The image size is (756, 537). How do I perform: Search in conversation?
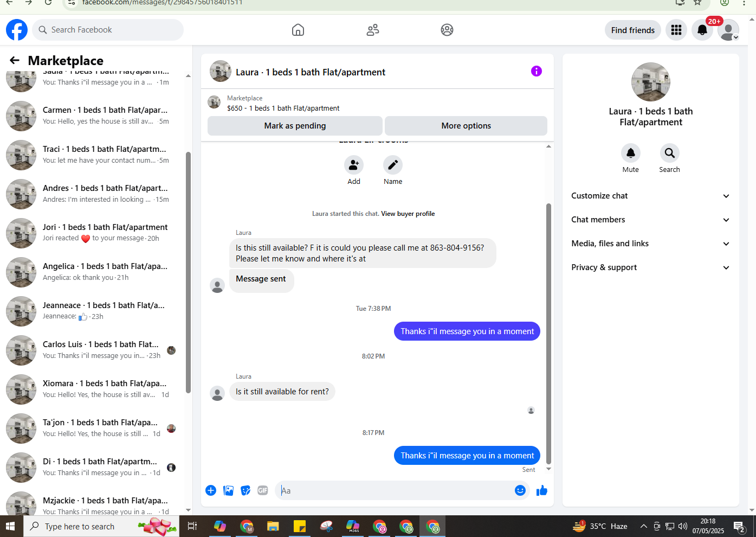point(670,153)
